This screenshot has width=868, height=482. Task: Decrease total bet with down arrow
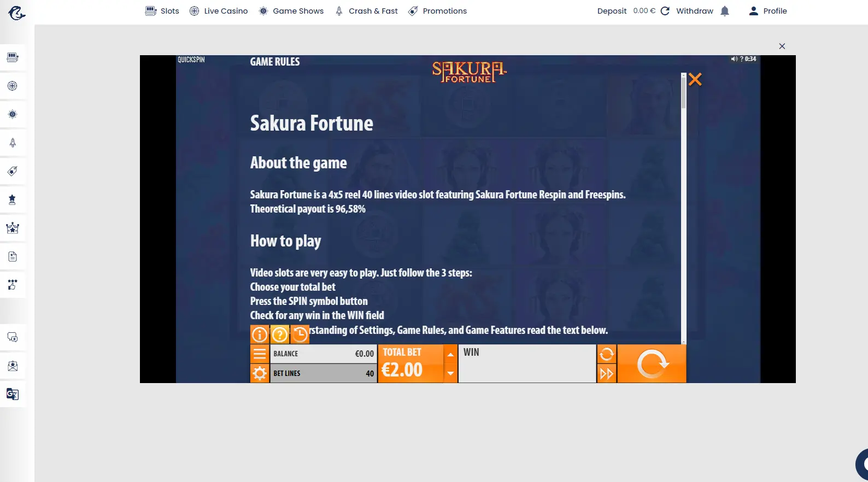450,373
